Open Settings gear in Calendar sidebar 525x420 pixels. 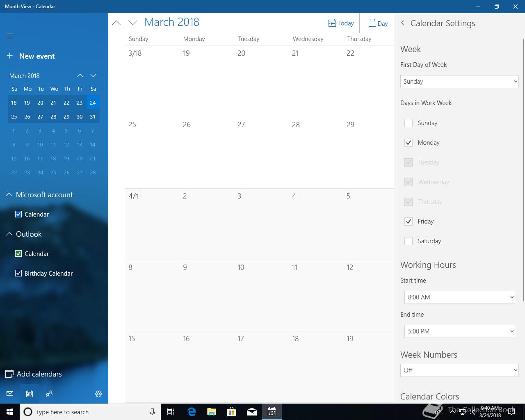[98, 394]
